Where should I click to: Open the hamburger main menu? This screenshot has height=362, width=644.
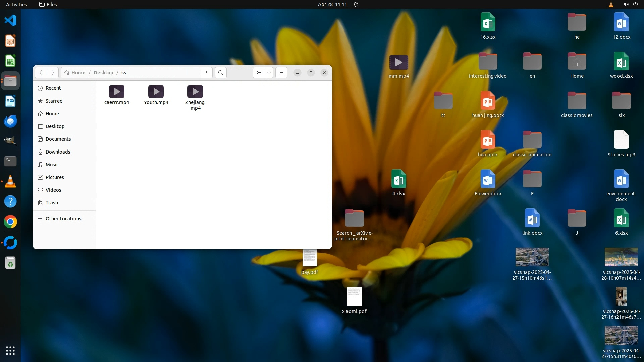pyautogui.click(x=281, y=73)
